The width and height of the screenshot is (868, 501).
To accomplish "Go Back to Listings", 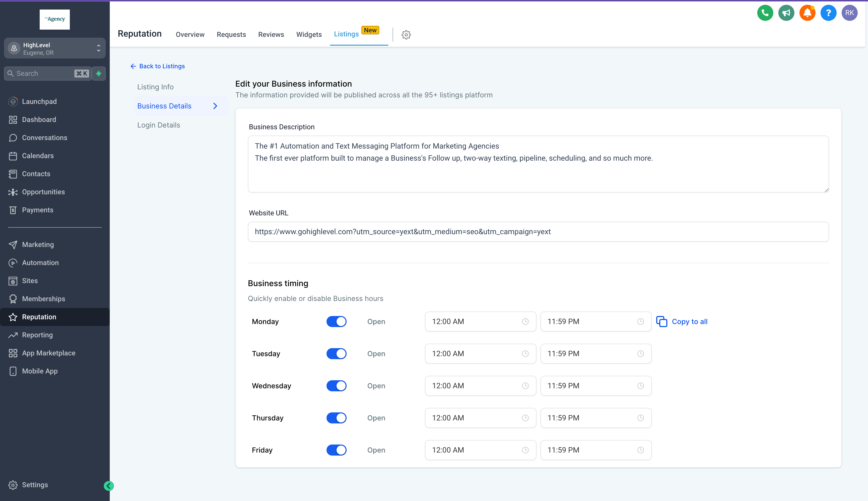I will click(158, 66).
